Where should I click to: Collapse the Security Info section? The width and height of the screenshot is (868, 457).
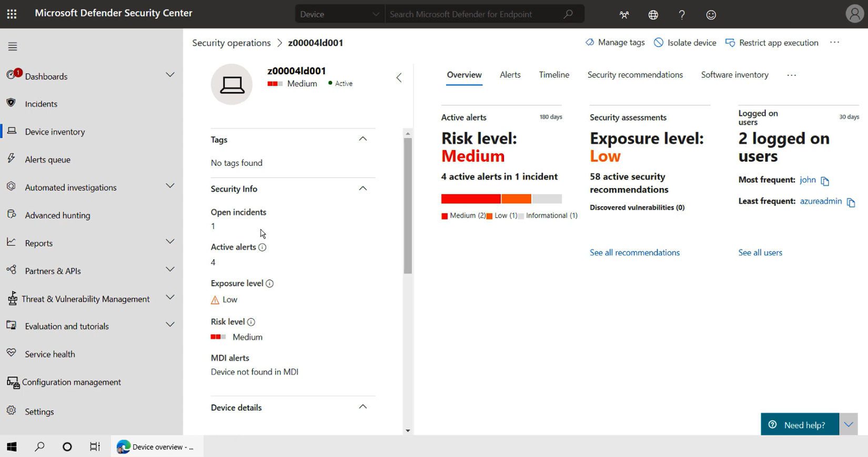click(363, 188)
